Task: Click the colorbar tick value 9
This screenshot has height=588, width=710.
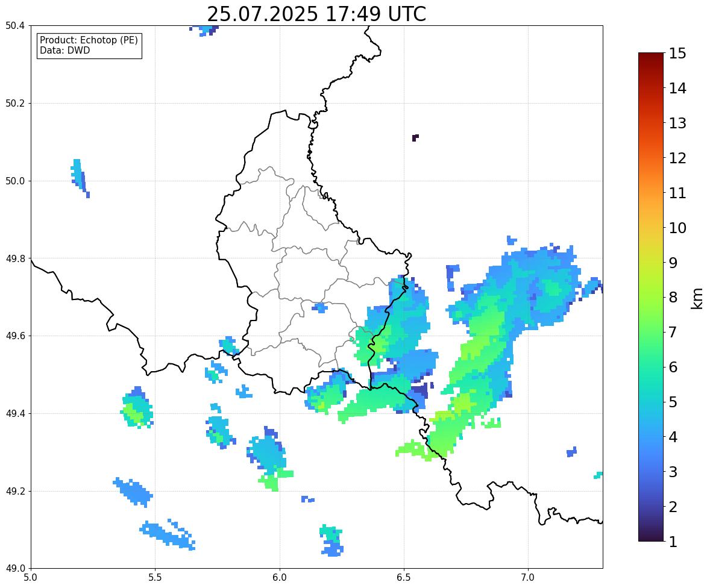Action: point(673,263)
